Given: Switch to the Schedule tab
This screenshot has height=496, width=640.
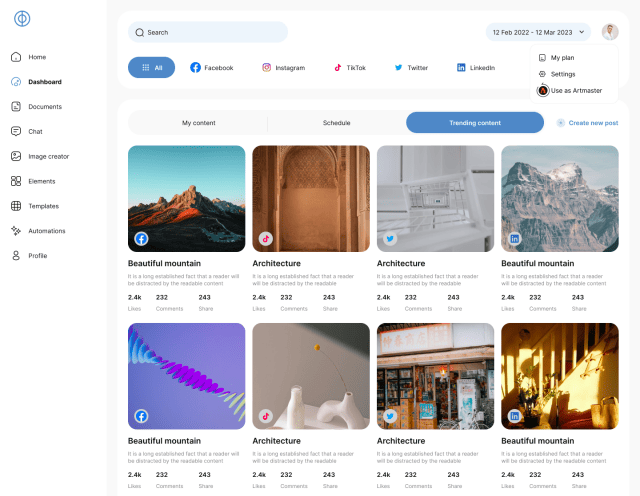Looking at the screenshot, I should 336,123.
